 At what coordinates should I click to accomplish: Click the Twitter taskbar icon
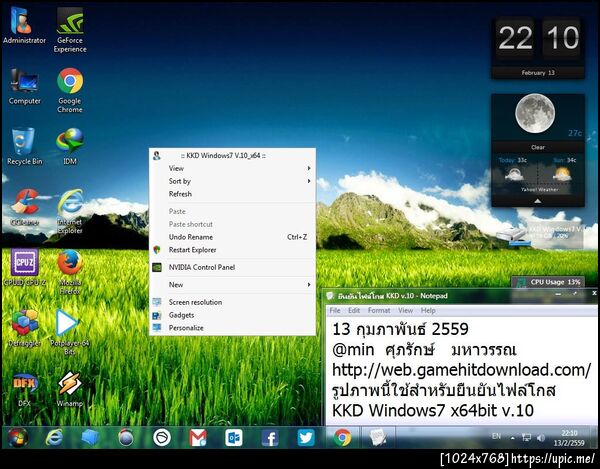[306, 438]
